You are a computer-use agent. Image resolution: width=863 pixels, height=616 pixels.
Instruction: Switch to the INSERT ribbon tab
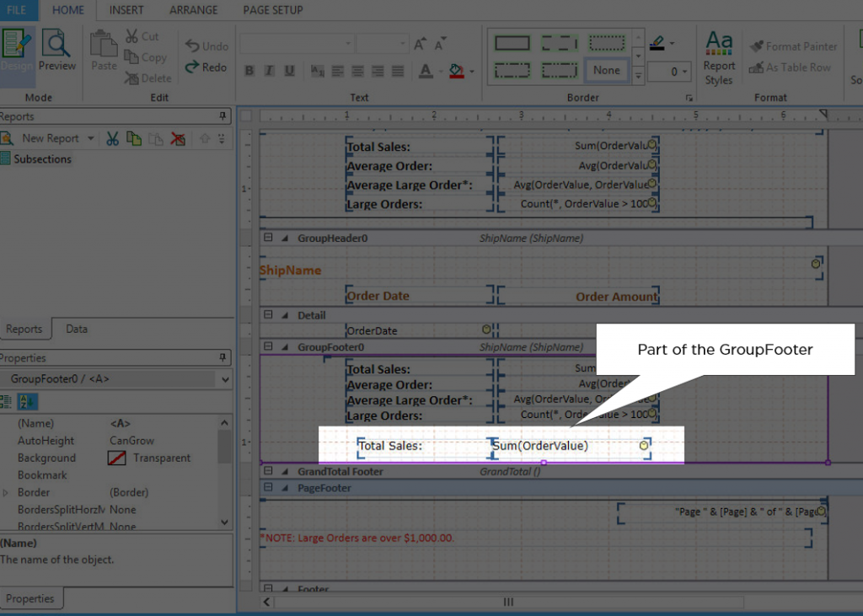tap(126, 10)
